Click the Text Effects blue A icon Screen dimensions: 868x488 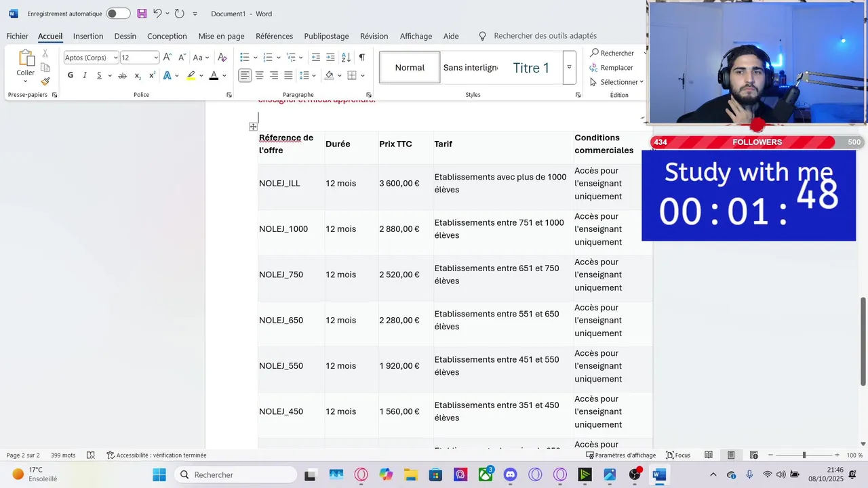pos(167,75)
